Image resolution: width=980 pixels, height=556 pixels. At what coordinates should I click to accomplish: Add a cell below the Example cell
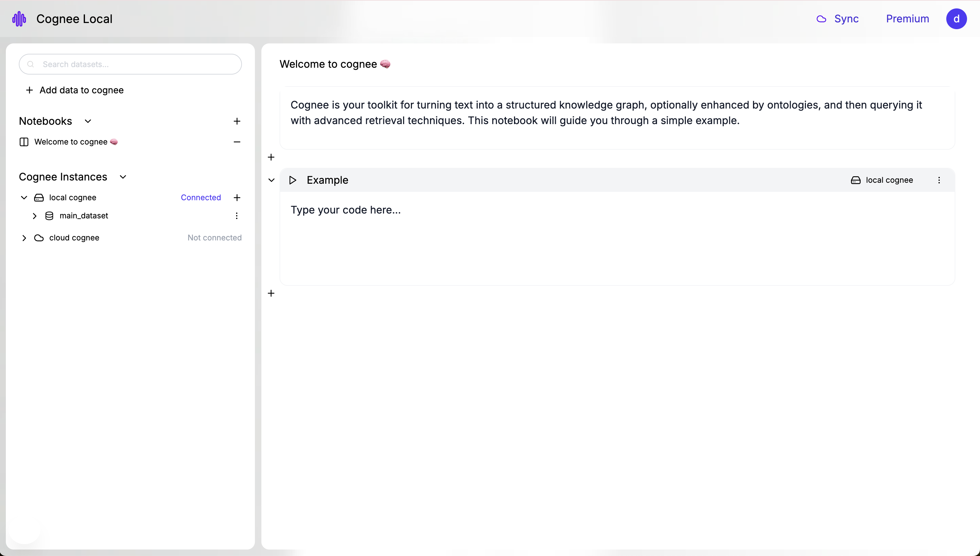click(271, 293)
